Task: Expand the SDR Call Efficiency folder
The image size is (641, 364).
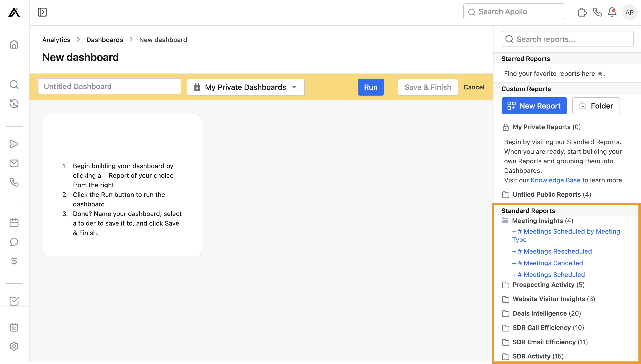Action: pos(543,328)
